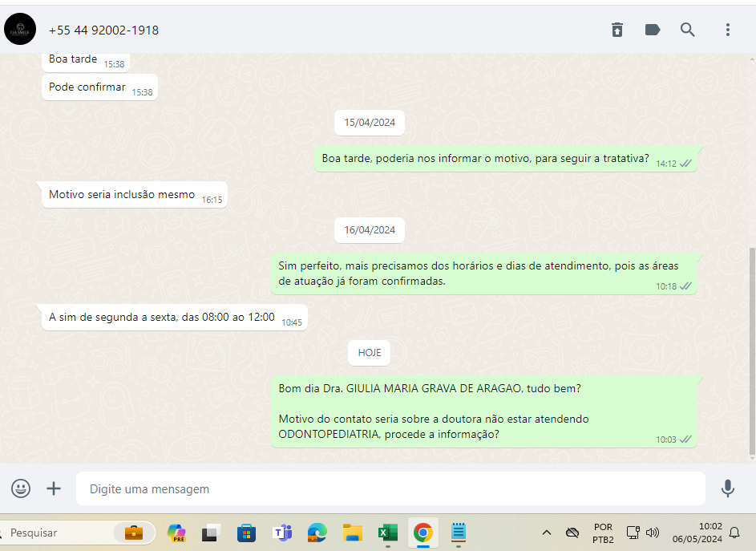This screenshot has height=551, width=756.
Task: Open File Explorer from taskbar
Action: 353,533
